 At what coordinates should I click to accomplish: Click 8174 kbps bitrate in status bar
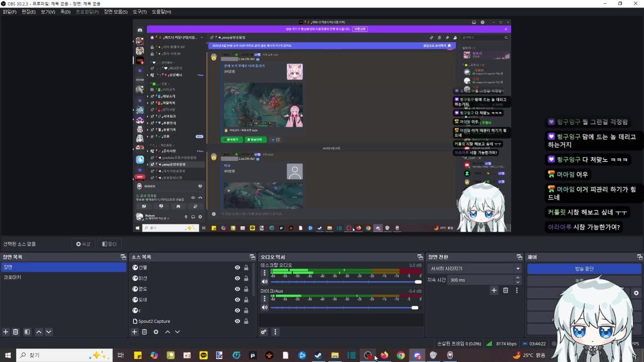(506, 344)
